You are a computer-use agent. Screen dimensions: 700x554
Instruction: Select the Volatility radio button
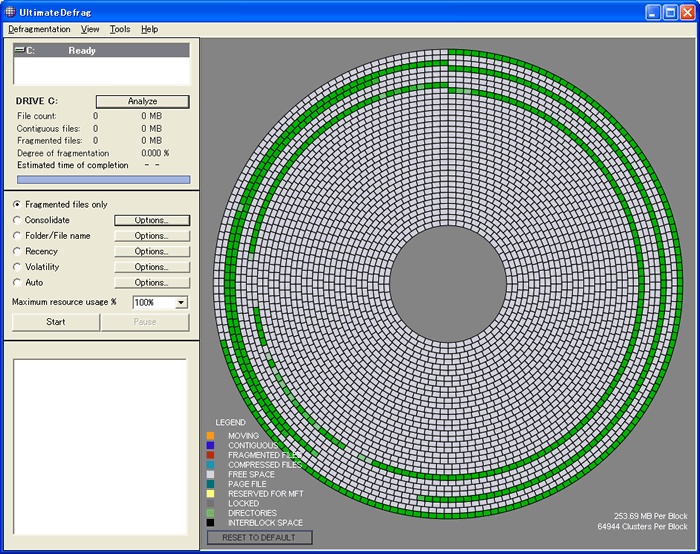click(17, 267)
